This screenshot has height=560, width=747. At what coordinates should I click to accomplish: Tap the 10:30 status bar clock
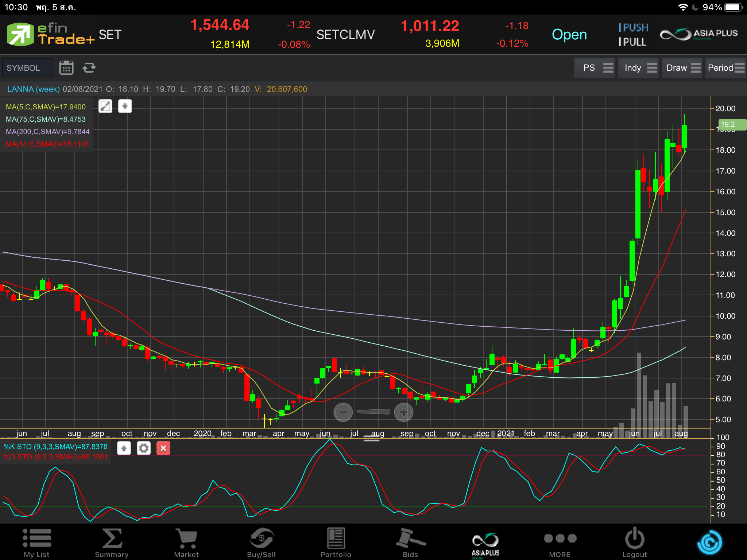[x=16, y=7]
